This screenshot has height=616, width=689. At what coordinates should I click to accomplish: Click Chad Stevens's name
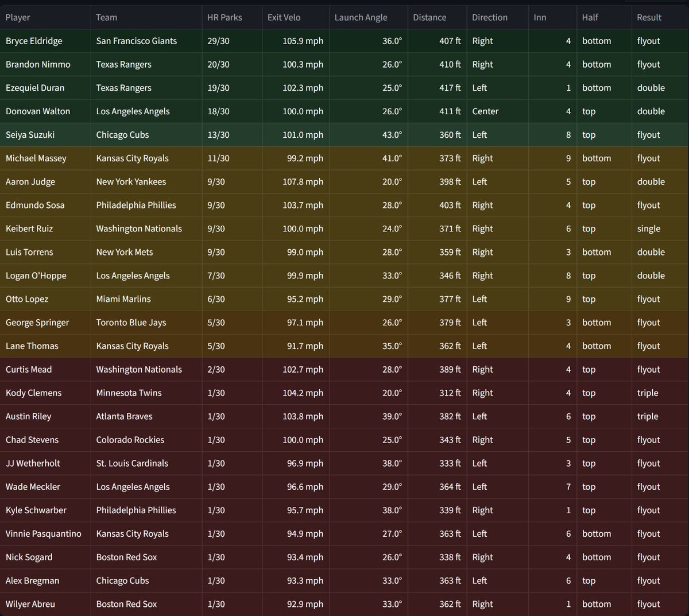(32, 440)
